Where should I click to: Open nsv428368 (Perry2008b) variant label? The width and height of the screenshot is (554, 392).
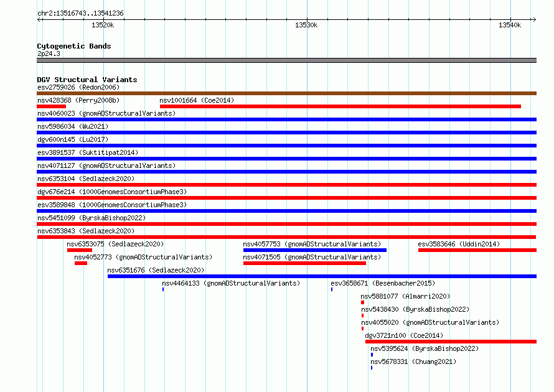78,100
